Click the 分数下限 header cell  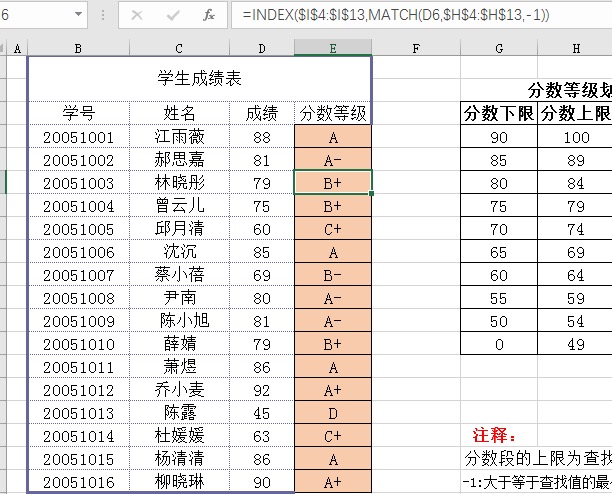pos(499,114)
